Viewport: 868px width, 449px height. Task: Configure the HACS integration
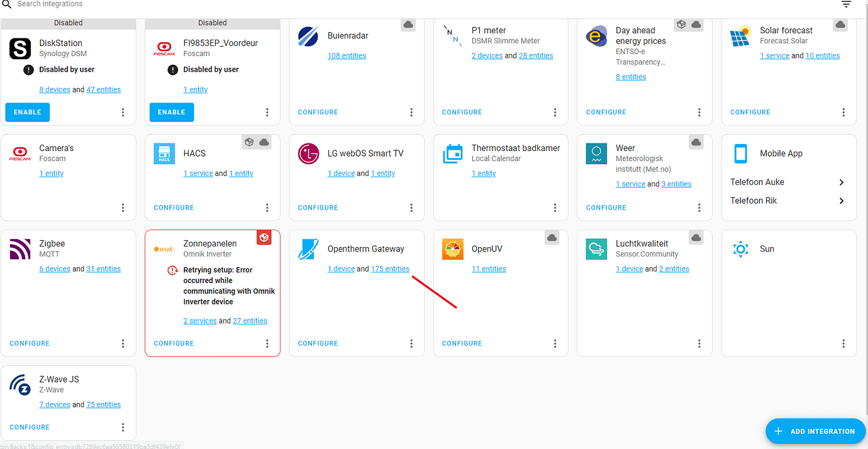pos(174,208)
